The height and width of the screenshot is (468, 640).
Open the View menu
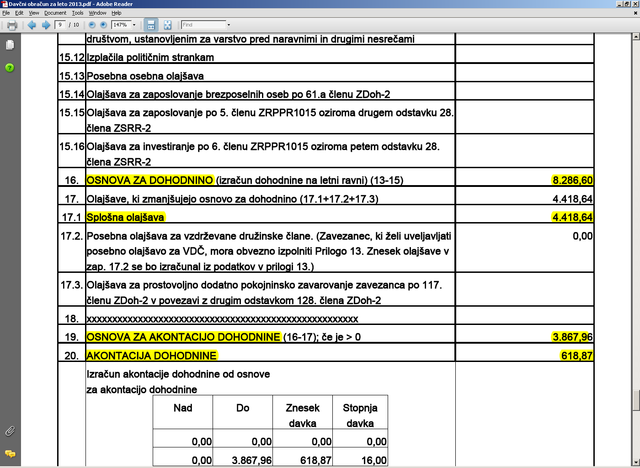tap(34, 13)
